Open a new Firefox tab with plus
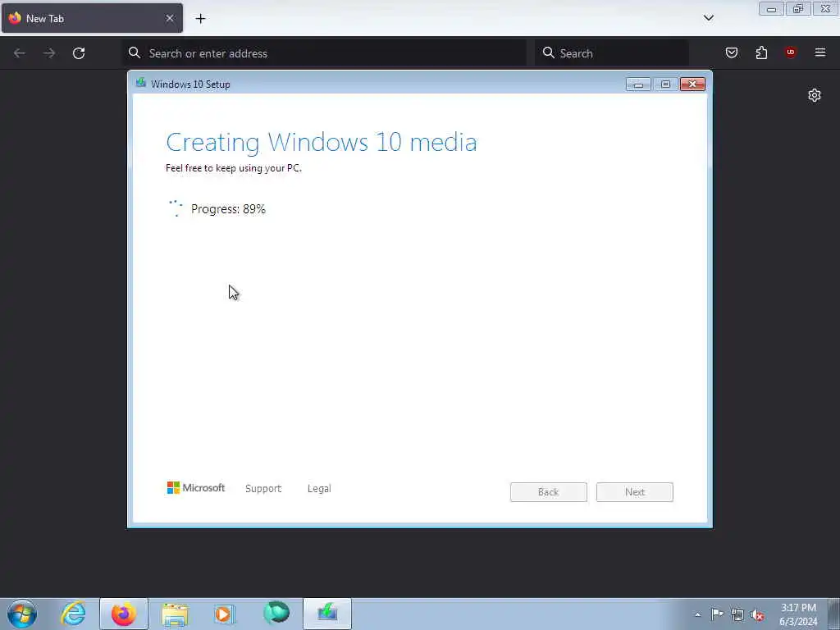Screen dimensions: 840x630 tap(200, 19)
